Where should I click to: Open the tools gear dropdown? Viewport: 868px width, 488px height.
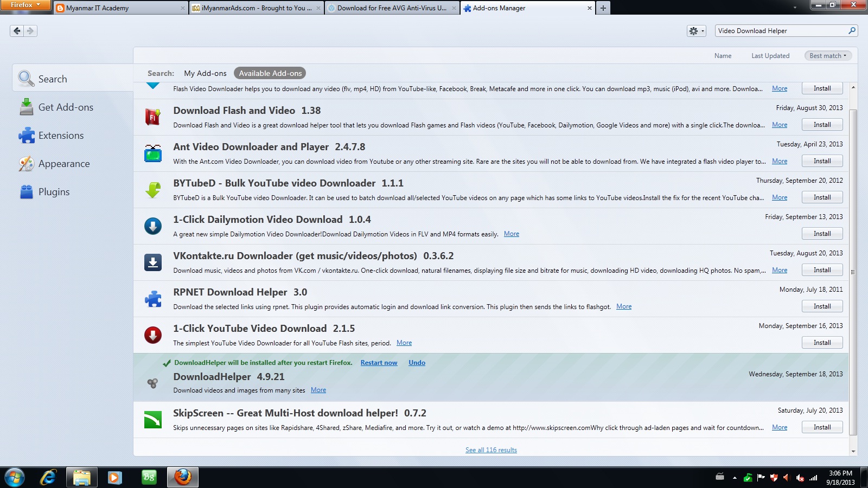[x=696, y=31]
